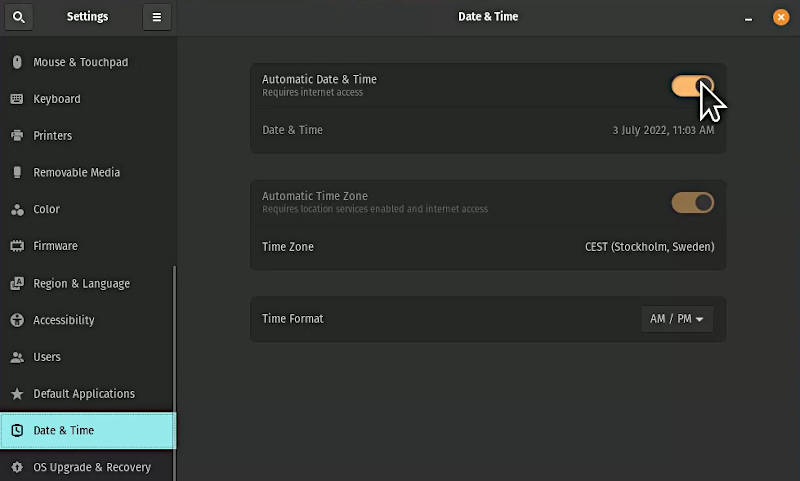Minimize the Settings window
The image size is (800, 481).
[x=748, y=18]
